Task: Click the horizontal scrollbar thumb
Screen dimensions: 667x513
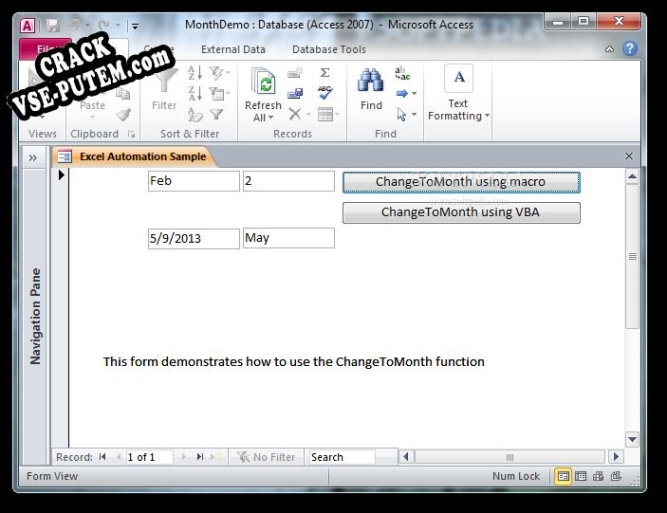Action: point(510,457)
